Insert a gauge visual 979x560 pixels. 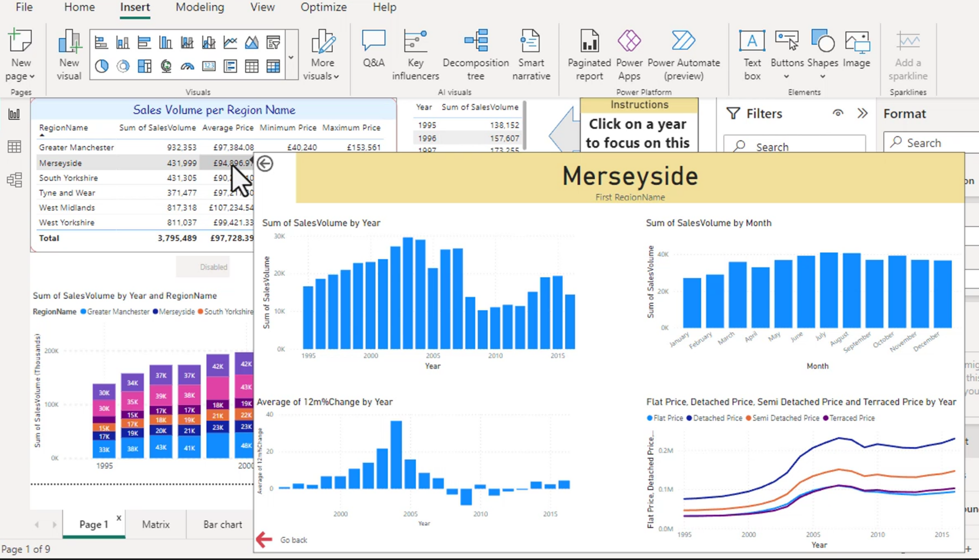187,66
